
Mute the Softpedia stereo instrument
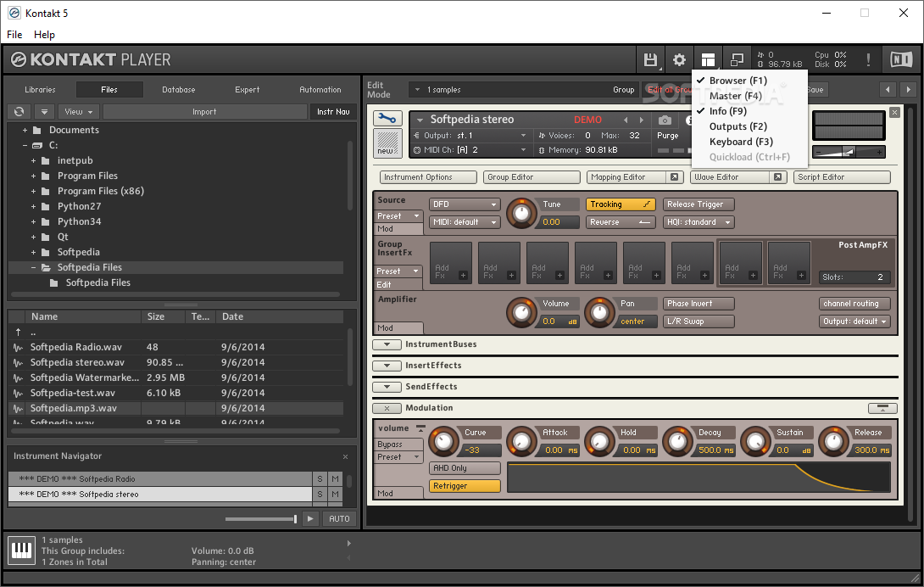[x=335, y=494]
